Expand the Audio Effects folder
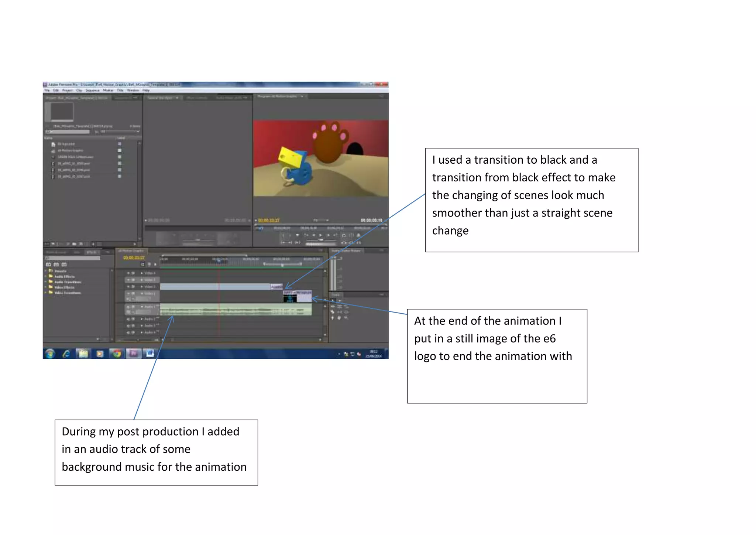This screenshot has height=535, width=756. pos(46,276)
